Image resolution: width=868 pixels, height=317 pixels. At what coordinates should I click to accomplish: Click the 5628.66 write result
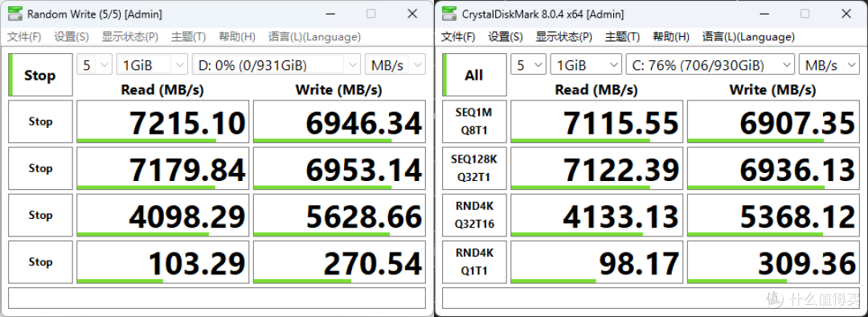[339, 215]
